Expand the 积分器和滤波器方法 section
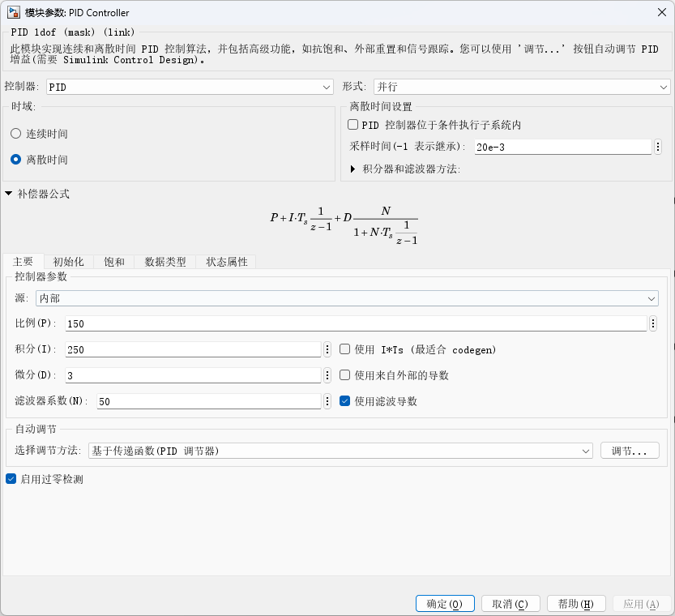 coord(352,169)
